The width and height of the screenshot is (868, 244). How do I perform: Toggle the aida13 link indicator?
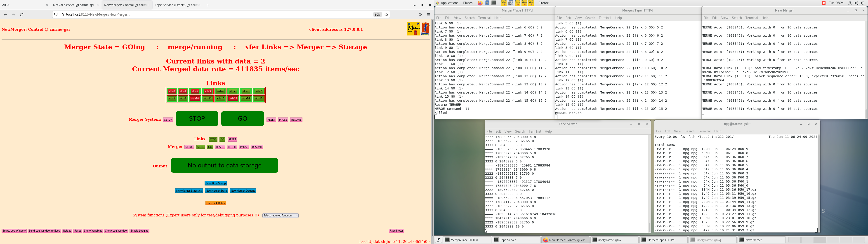pos(233,99)
